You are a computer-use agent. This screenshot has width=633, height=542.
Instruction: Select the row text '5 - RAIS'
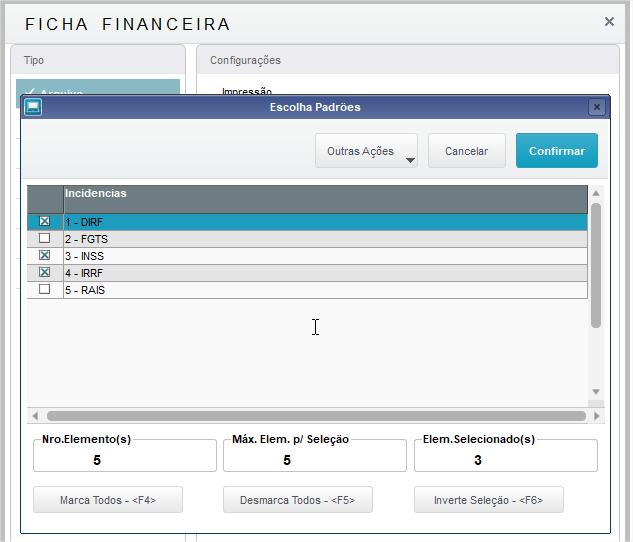tap(85, 290)
